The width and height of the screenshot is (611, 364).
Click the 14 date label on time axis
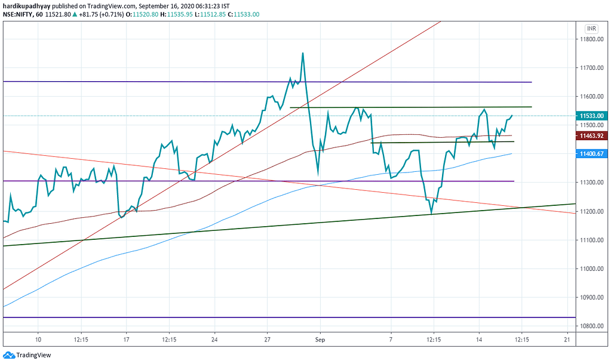(x=479, y=340)
